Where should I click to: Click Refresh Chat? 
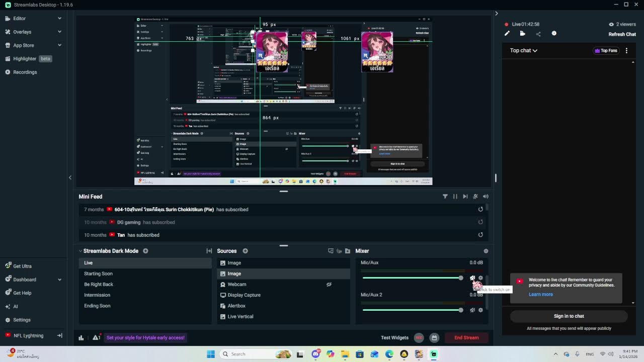[622, 34]
